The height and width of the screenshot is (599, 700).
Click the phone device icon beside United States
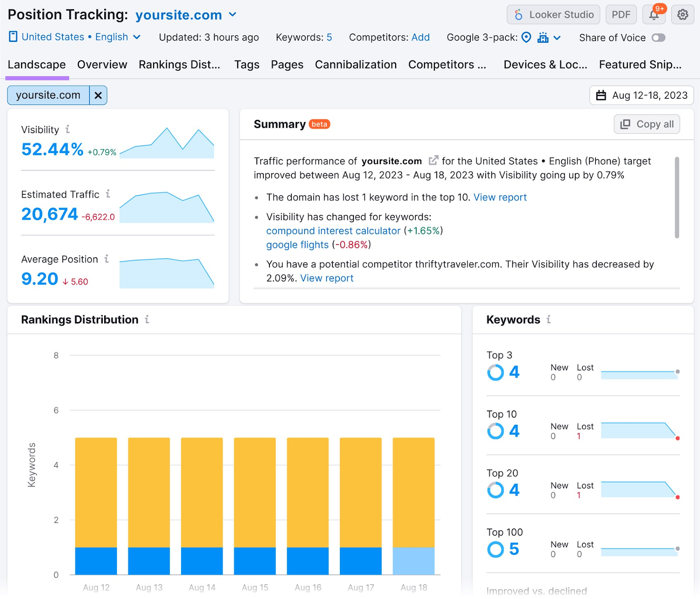pos(14,37)
